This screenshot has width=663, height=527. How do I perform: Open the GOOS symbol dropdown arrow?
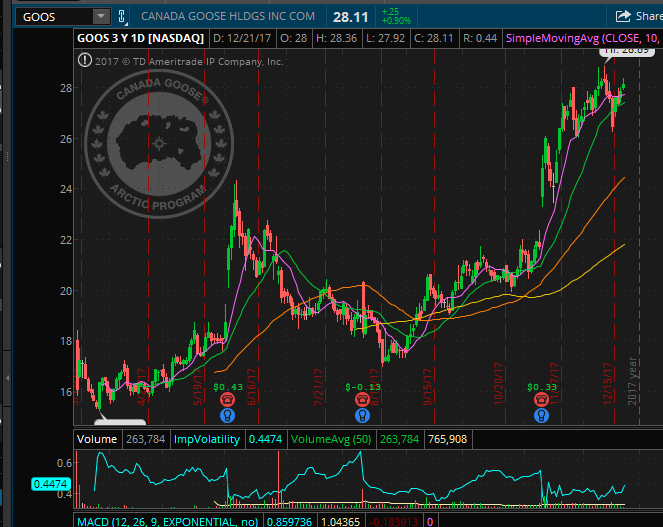coord(101,16)
